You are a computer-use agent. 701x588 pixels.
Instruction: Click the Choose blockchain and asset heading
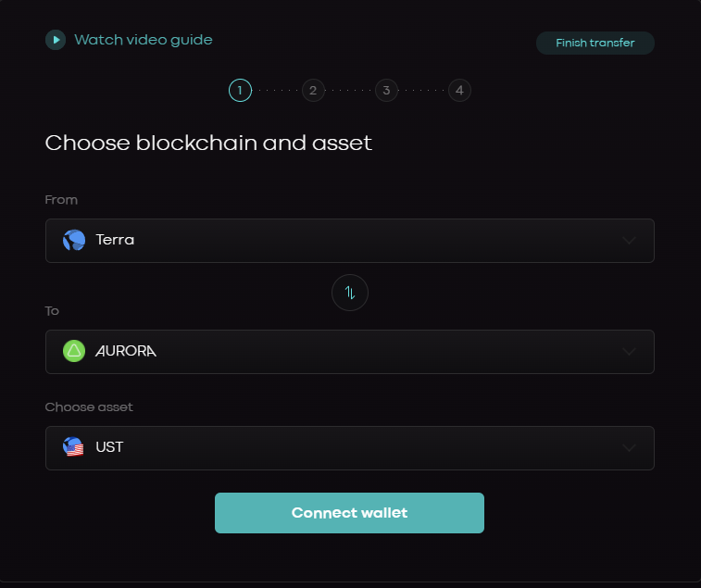point(208,144)
